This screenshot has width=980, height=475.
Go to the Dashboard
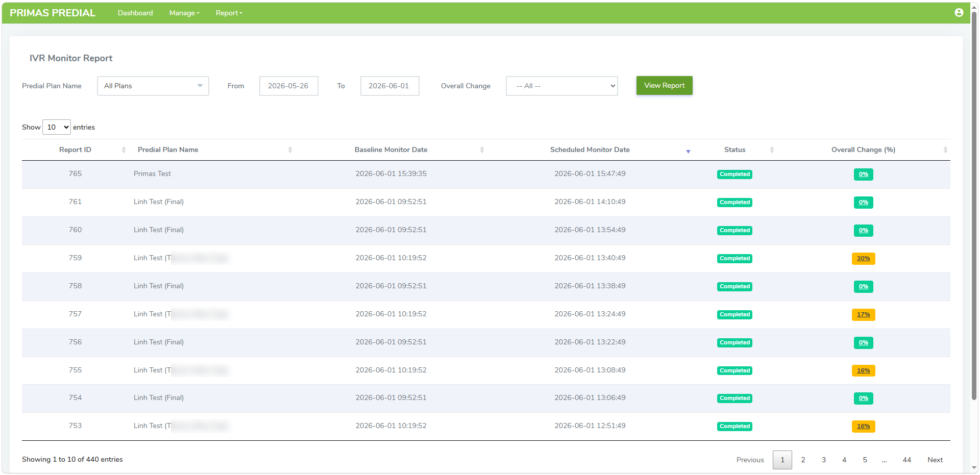pyautogui.click(x=135, y=13)
